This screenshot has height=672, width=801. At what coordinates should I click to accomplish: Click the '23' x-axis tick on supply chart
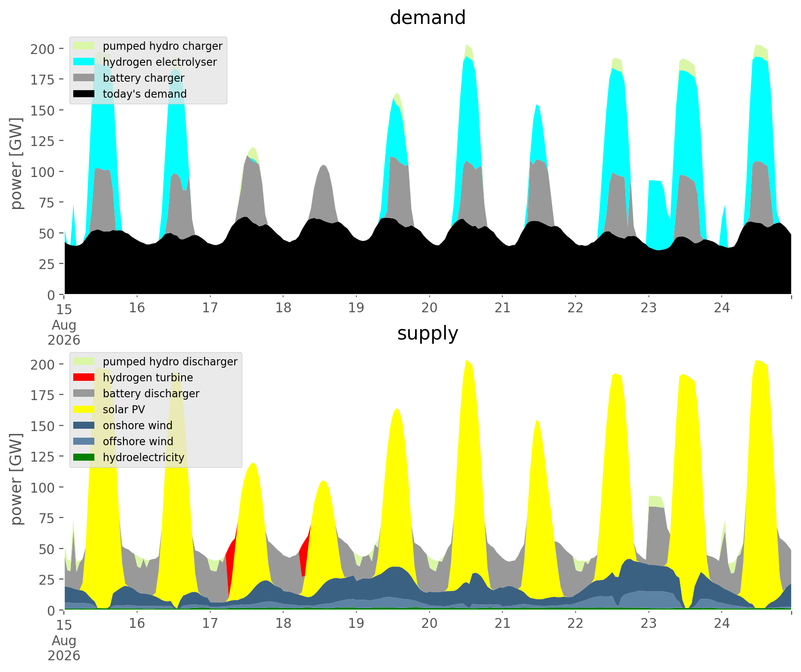point(648,624)
